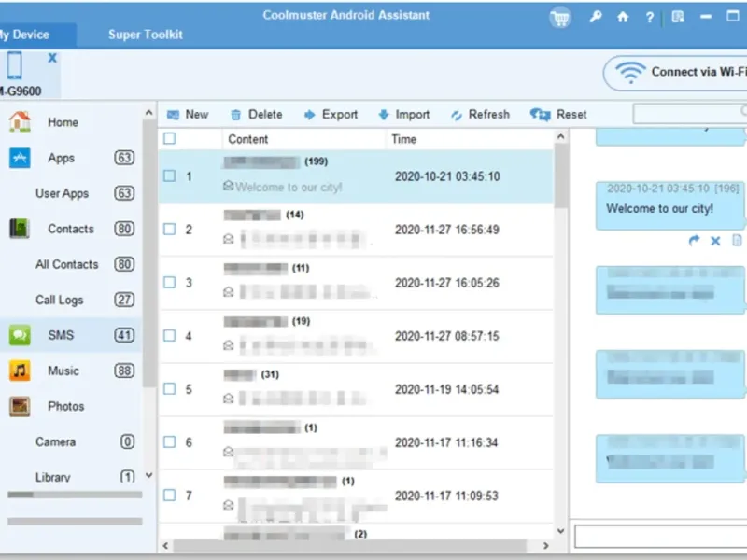Click the message list horizontal scrollbar thumb
Viewport: 747px width, 560px height.
tap(350, 546)
